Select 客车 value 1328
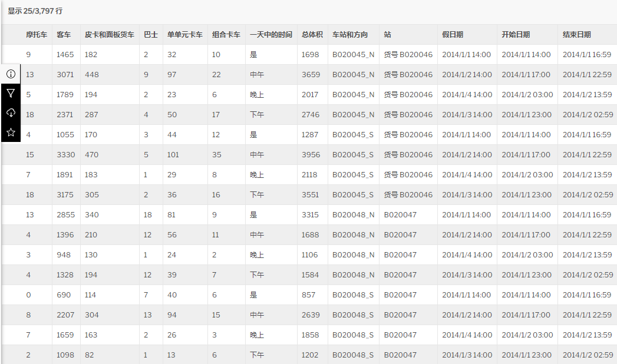The height and width of the screenshot is (364, 617). pos(65,275)
